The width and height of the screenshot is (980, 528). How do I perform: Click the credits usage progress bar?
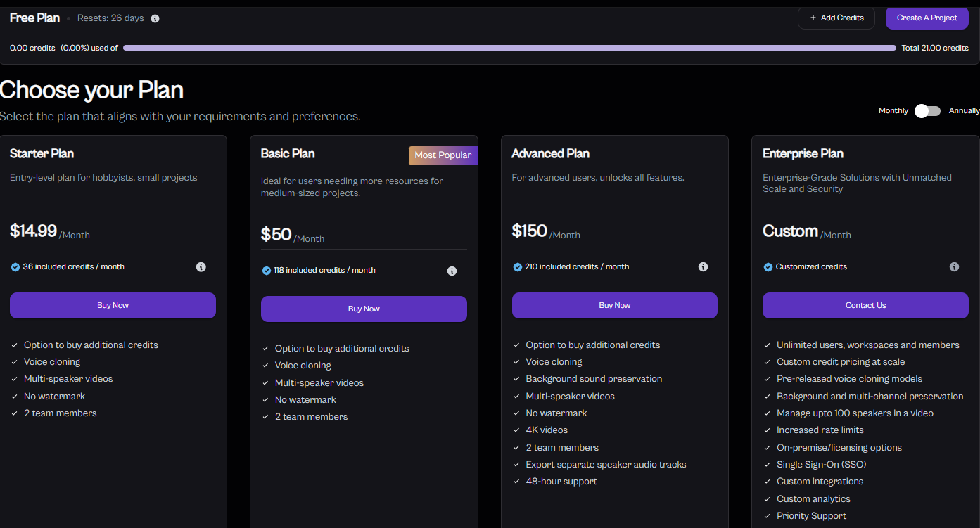(x=509, y=49)
